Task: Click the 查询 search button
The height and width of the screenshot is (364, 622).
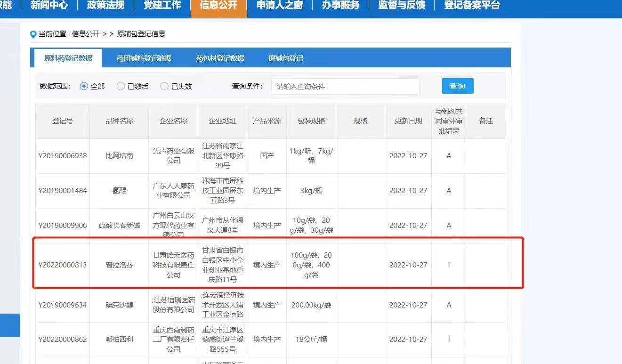Action: [x=457, y=86]
